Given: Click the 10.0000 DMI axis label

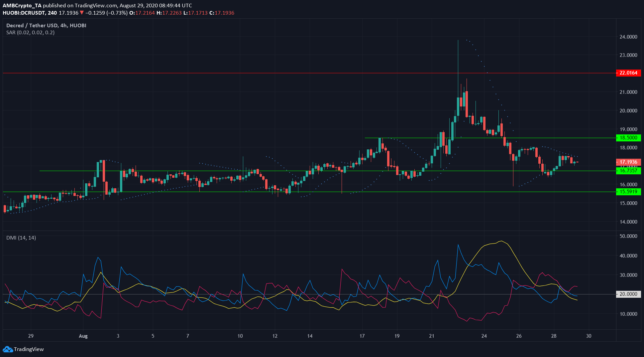Looking at the screenshot, I should pos(628,314).
